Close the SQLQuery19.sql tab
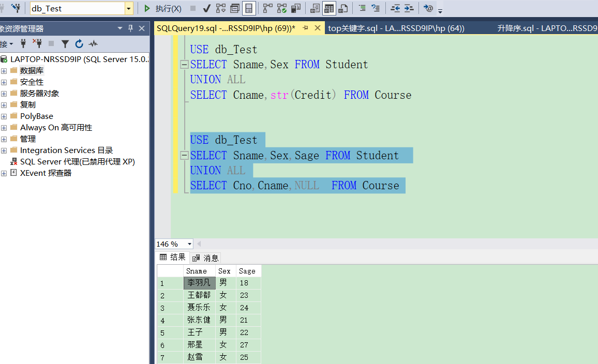Viewport: 598px width, 364px height. [317, 28]
